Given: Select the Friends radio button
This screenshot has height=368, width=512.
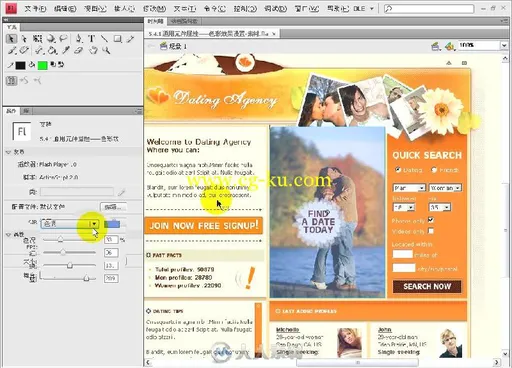Looking at the screenshot, I should pos(434,170).
